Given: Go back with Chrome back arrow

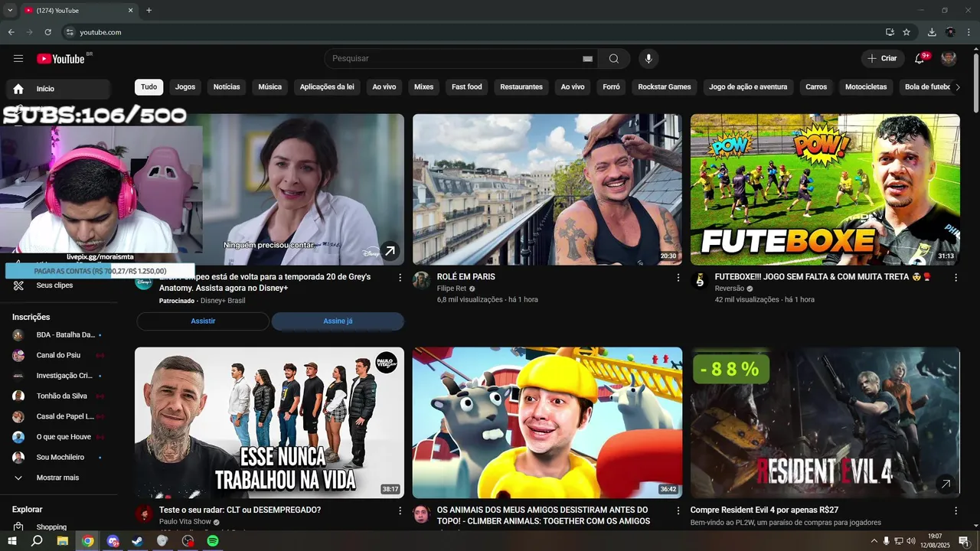Looking at the screenshot, I should coord(11,32).
